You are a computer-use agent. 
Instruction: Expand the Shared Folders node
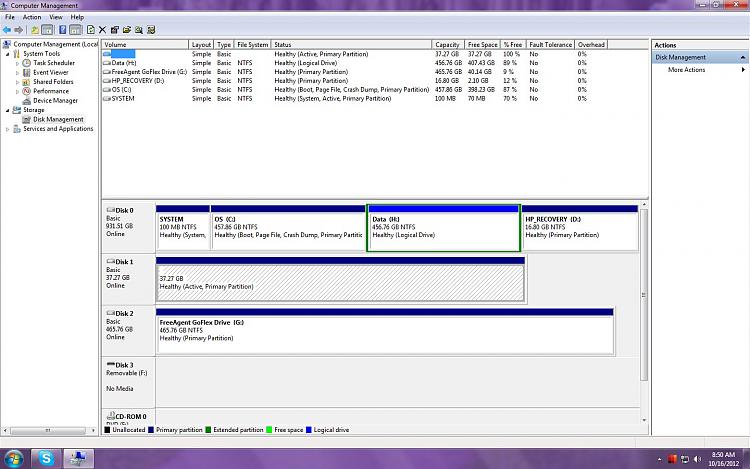[x=18, y=82]
